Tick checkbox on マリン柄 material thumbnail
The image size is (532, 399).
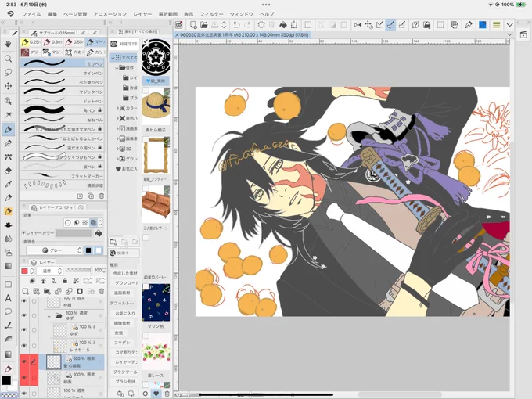[146, 286]
